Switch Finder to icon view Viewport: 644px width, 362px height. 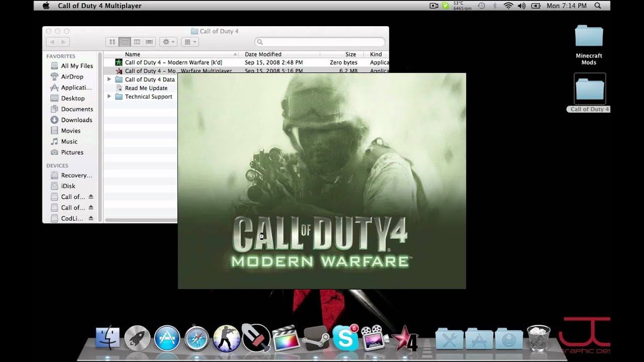pos(112,42)
